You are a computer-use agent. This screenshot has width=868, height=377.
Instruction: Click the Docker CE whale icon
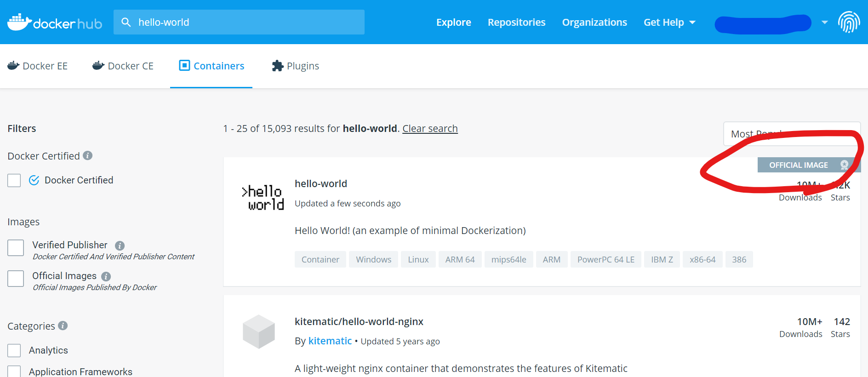[x=98, y=66]
